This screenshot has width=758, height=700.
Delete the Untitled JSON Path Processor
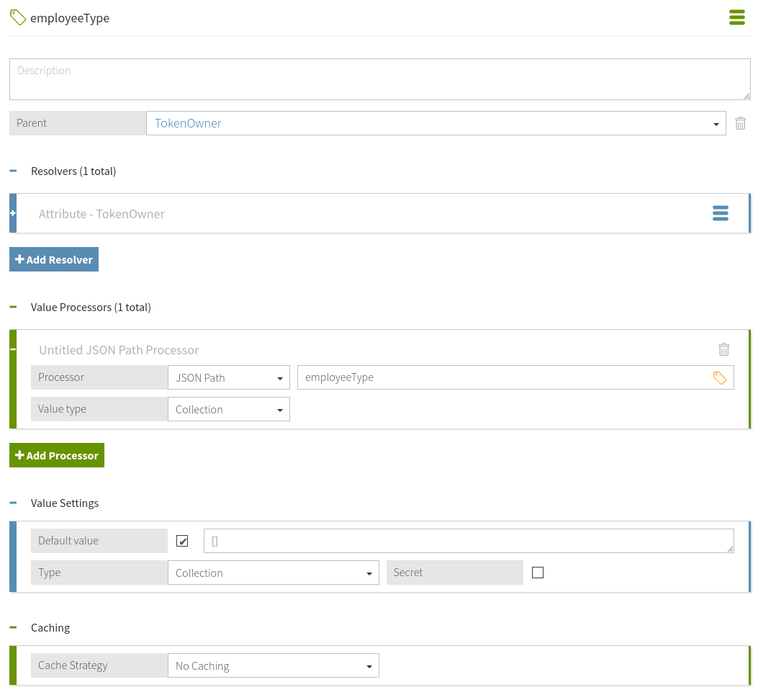(723, 349)
